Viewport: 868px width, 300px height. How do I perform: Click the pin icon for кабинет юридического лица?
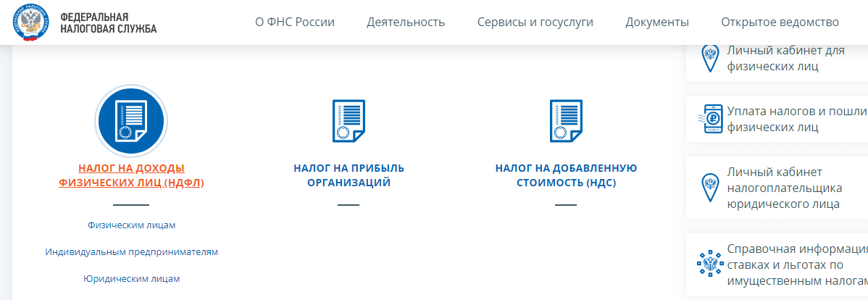click(x=710, y=188)
